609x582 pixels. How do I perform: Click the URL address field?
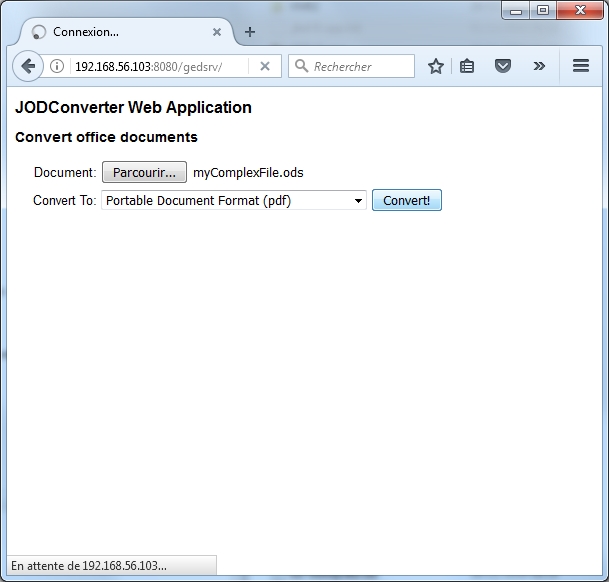160,67
